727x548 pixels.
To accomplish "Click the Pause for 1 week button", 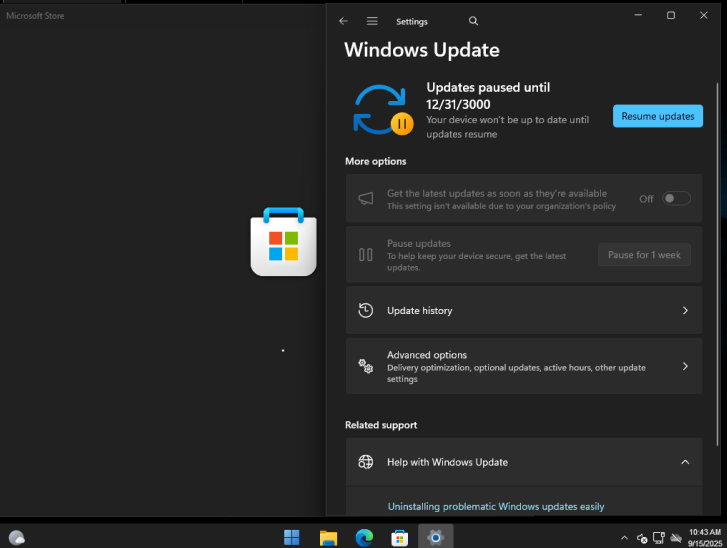I will point(644,255).
